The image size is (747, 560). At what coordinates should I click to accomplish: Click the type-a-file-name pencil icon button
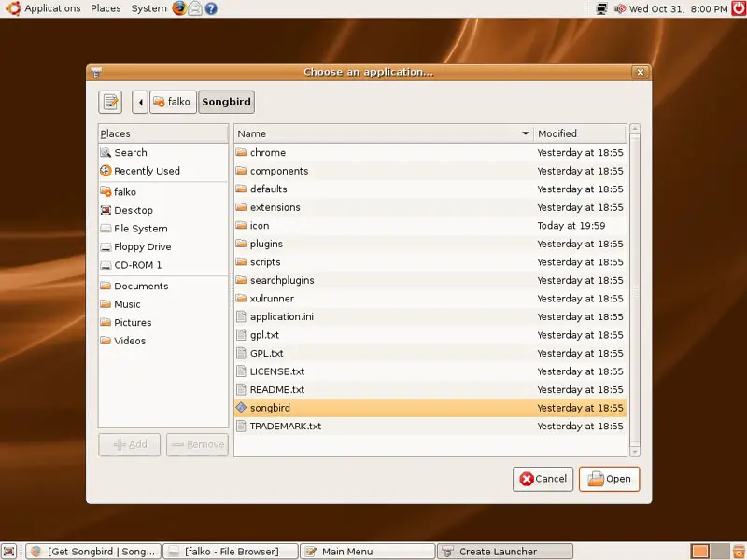[x=110, y=102]
